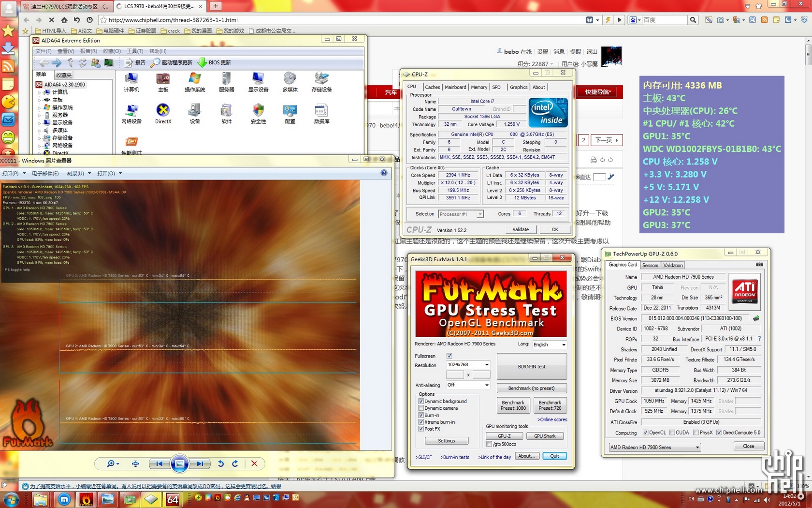Switch to Sensors tab in GPU-Z

pyautogui.click(x=650, y=265)
